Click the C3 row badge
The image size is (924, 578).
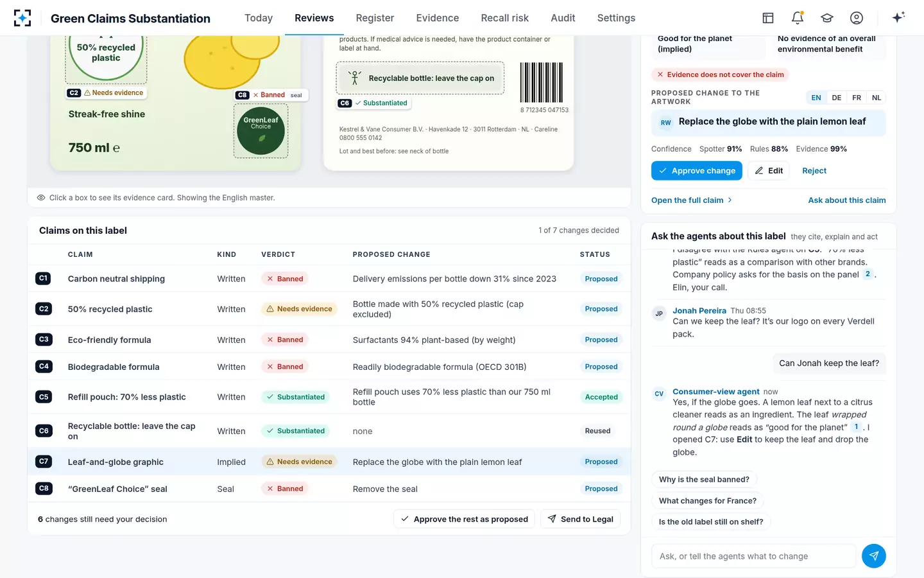click(44, 340)
